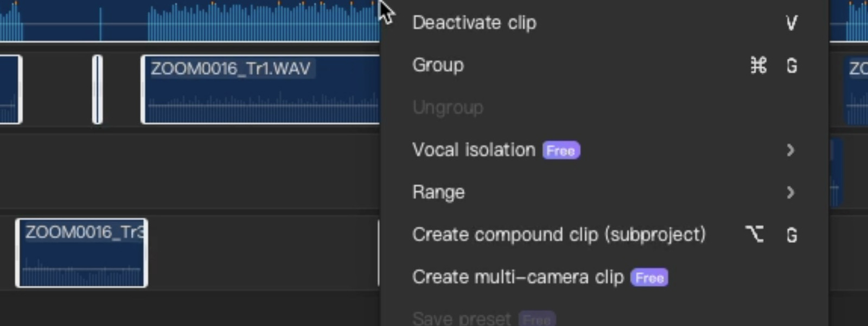The image size is (868, 326).
Task: Select Range from the context menu
Action: [438, 192]
